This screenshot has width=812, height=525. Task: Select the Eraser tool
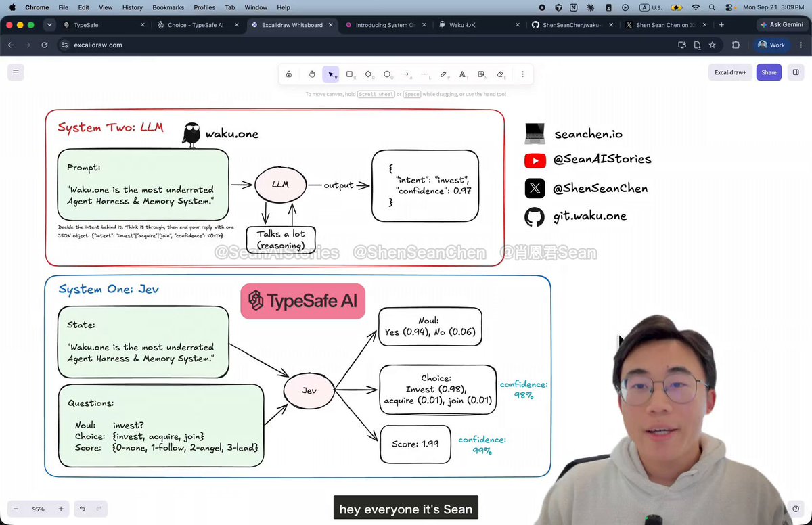click(501, 74)
